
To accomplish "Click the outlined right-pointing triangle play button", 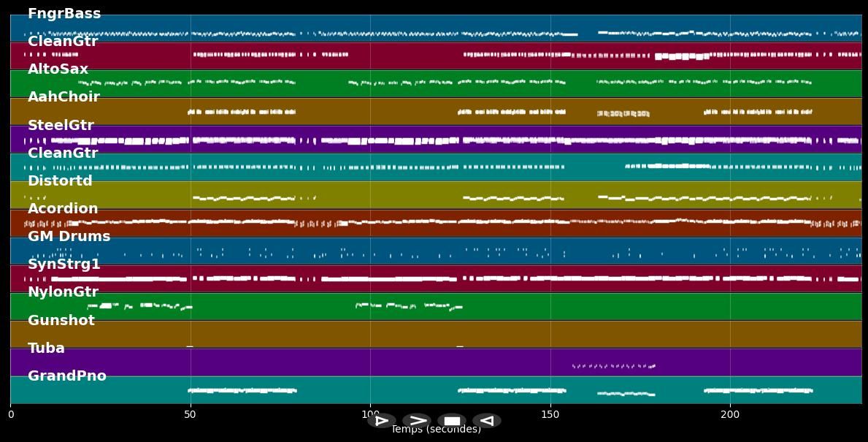I will click(381, 421).
